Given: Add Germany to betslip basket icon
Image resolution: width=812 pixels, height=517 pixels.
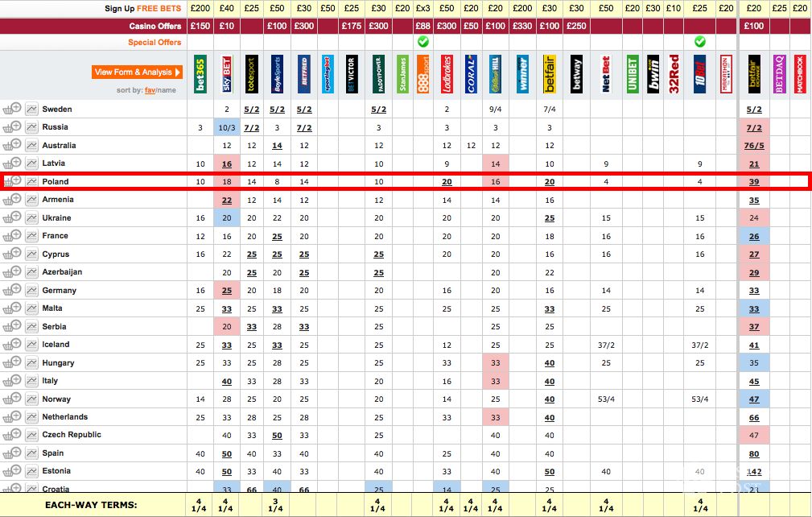Looking at the screenshot, I should tap(12, 290).
